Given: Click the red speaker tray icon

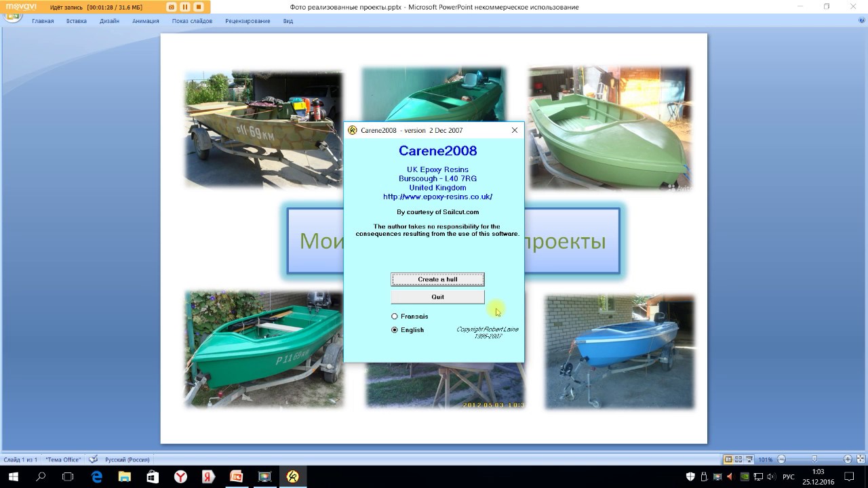Looking at the screenshot, I should click(730, 476).
